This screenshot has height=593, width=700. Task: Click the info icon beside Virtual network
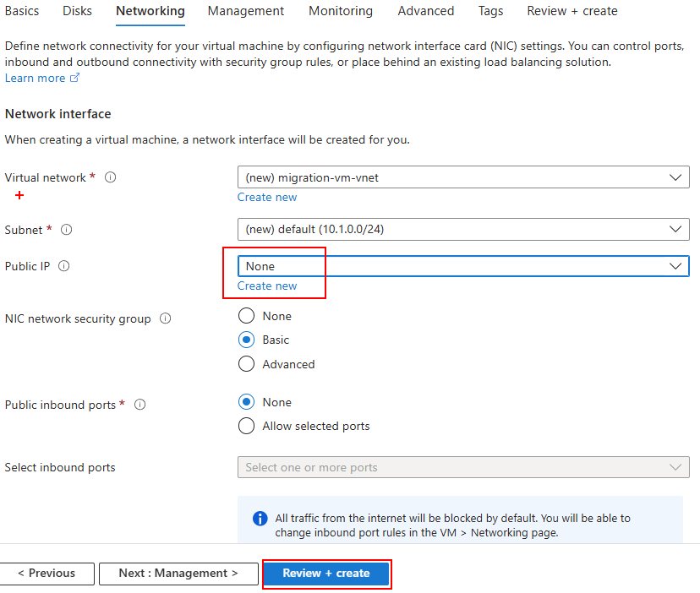click(x=110, y=177)
